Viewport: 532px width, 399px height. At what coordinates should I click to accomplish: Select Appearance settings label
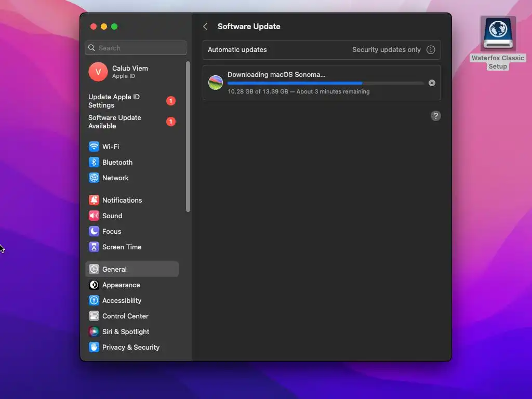pyautogui.click(x=121, y=285)
